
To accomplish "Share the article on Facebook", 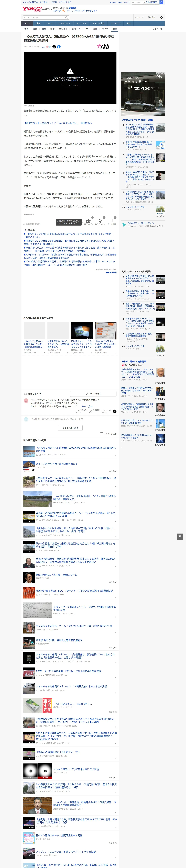I will (x=59, y=47).
